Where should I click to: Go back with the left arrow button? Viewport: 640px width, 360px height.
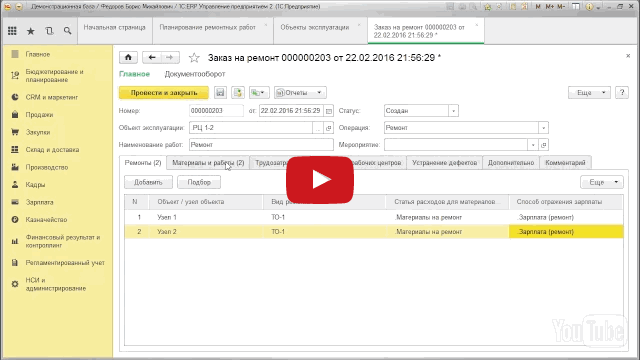[x=152, y=58]
